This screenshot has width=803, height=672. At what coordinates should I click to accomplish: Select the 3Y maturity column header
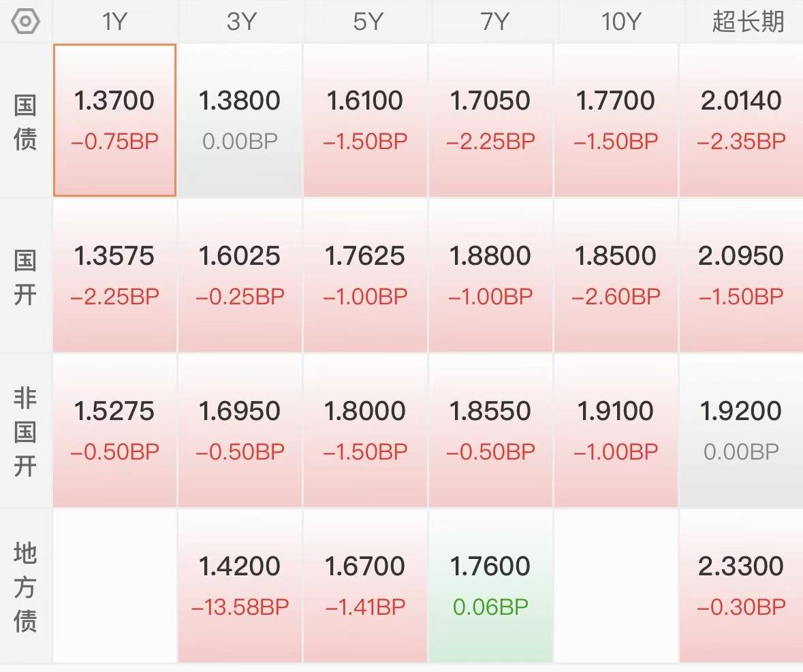(240, 22)
